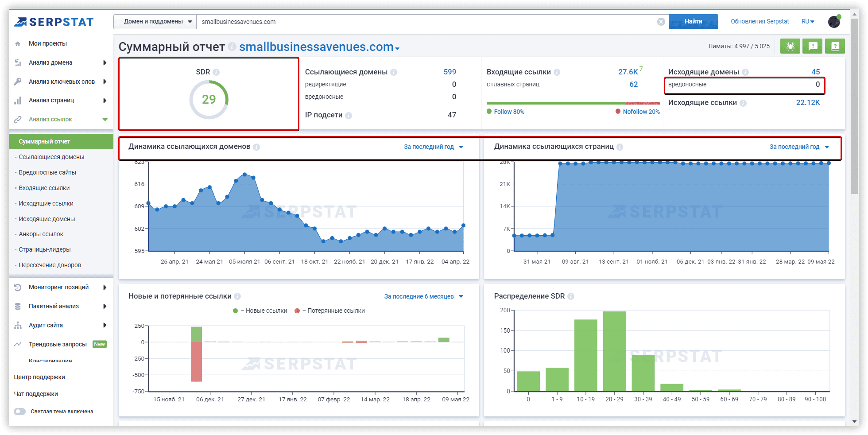
Task: Expand the Пакетный анализ menu arrow
Action: (105, 307)
